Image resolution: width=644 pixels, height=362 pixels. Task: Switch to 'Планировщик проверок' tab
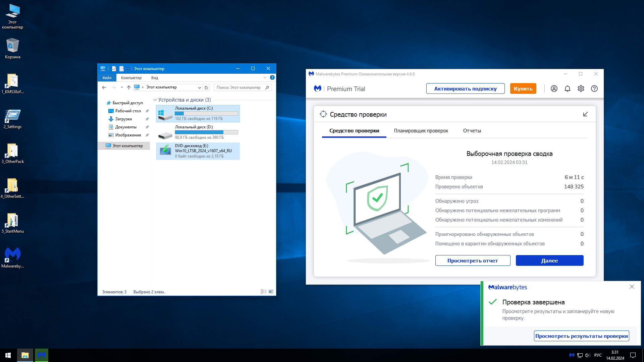421,131
